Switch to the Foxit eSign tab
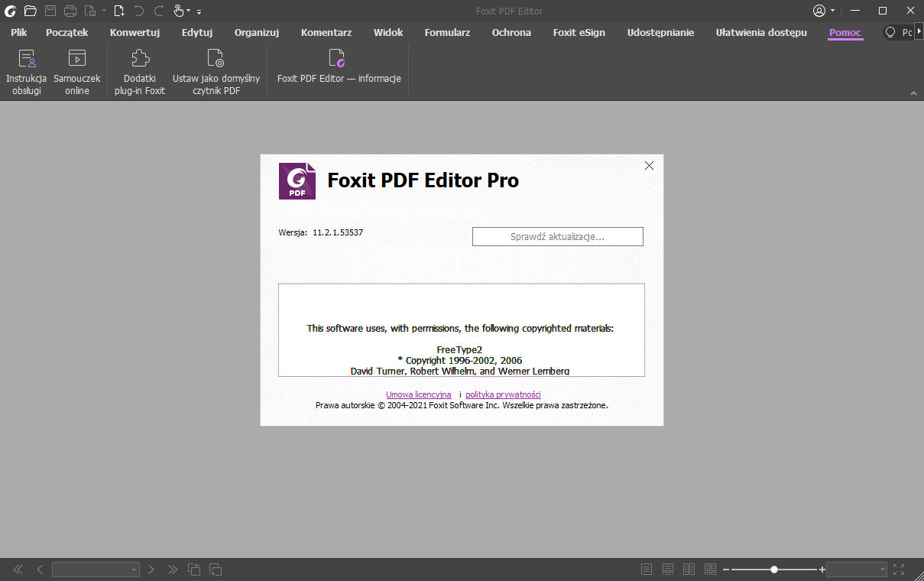This screenshot has height=581, width=924. (579, 32)
